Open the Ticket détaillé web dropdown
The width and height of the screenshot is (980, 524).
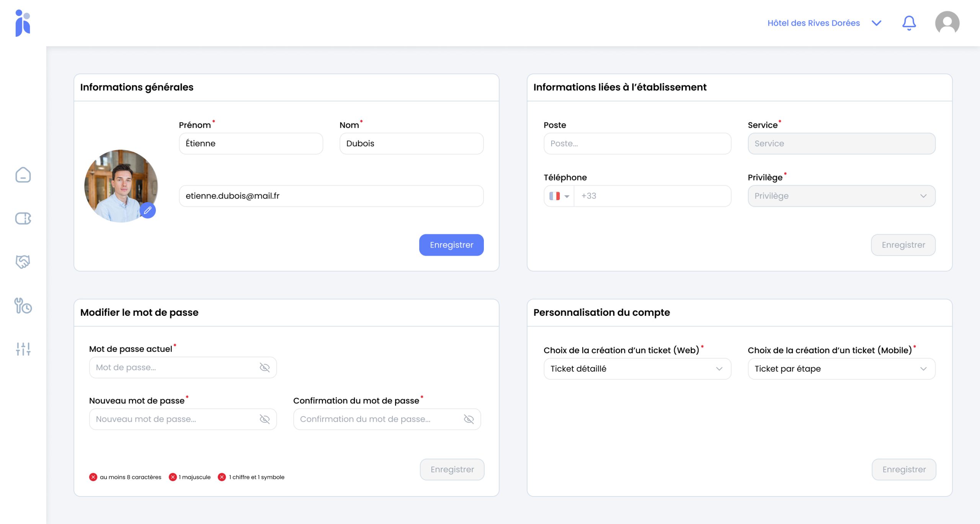coord(637,369)
